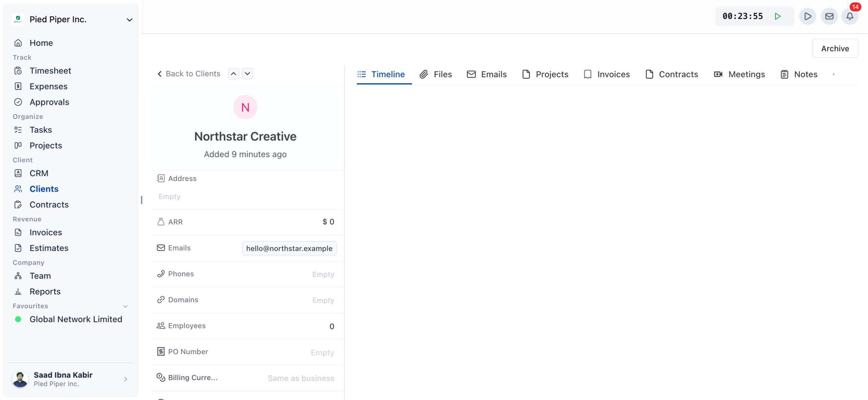Edit the empty Phones field
This screenshot has height=400, width=868.
(x=323, y=274)
